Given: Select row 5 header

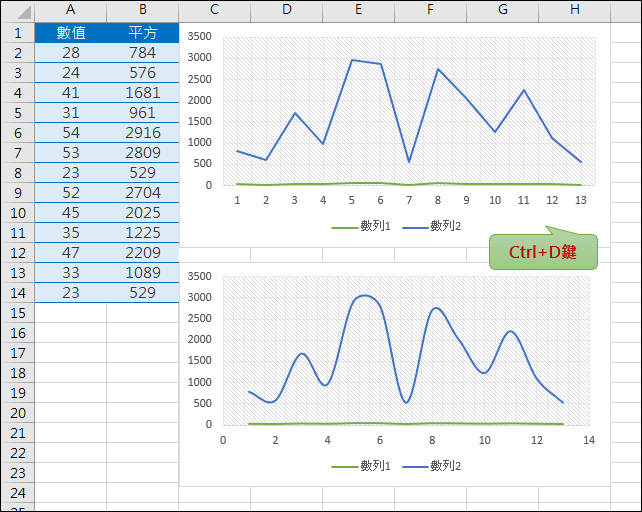Looking at the screenshot, I should (18, 113).
